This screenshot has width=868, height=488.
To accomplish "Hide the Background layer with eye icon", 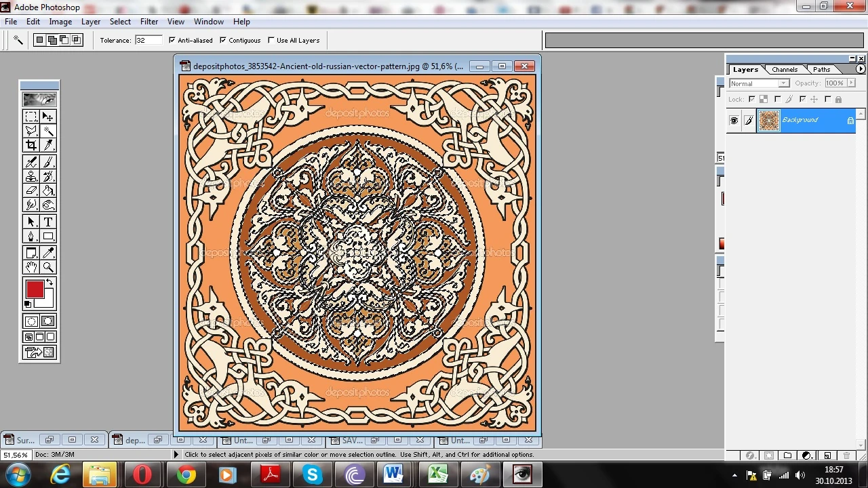I will (x=734, y=121).
